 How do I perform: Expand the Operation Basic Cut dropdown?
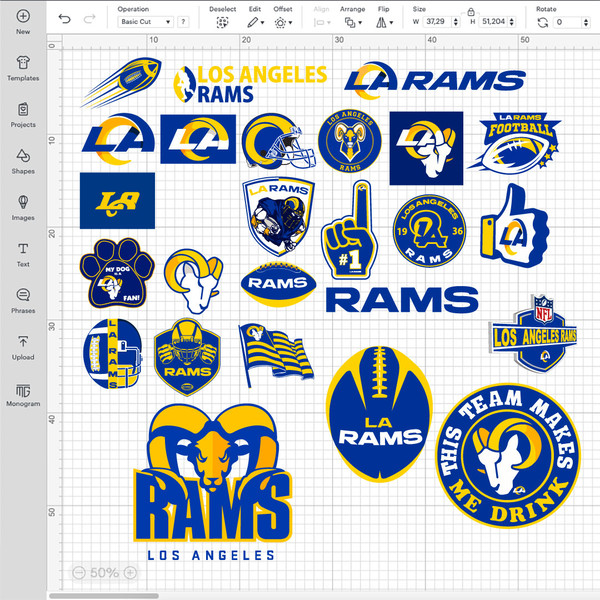[x=145, y=22]
